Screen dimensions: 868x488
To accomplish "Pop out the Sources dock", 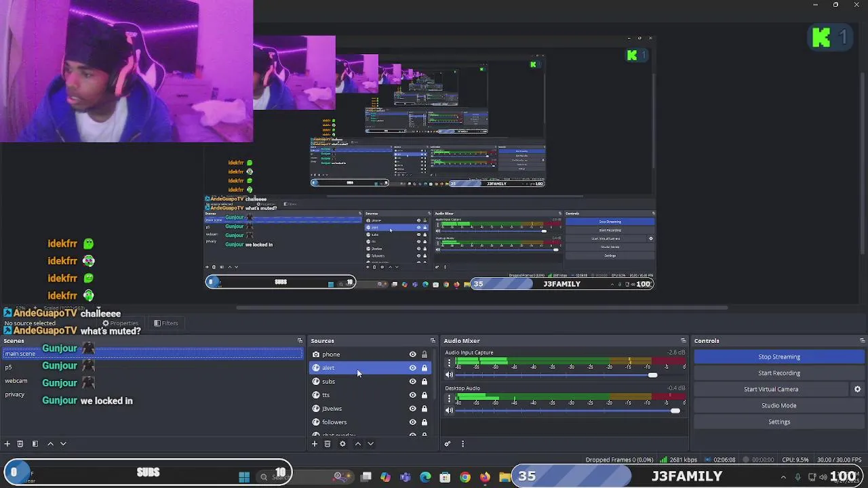I will tap(433, 341).
